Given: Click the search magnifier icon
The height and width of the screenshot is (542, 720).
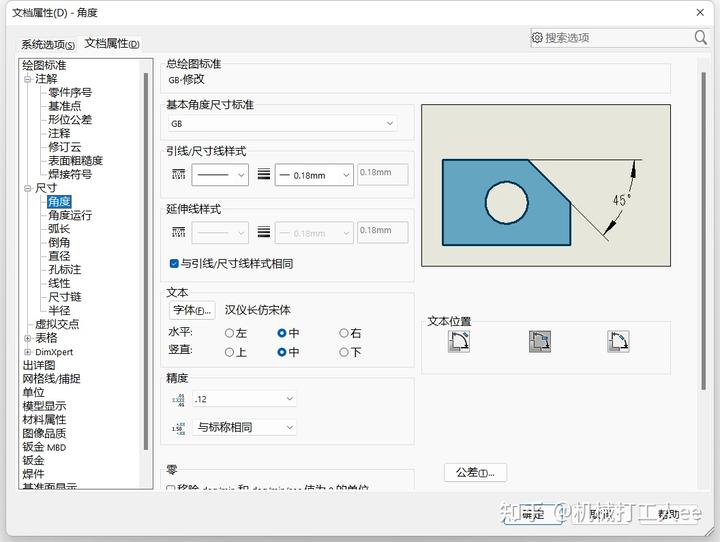Looking at the screenshot, I should click(x=700, y=37).
